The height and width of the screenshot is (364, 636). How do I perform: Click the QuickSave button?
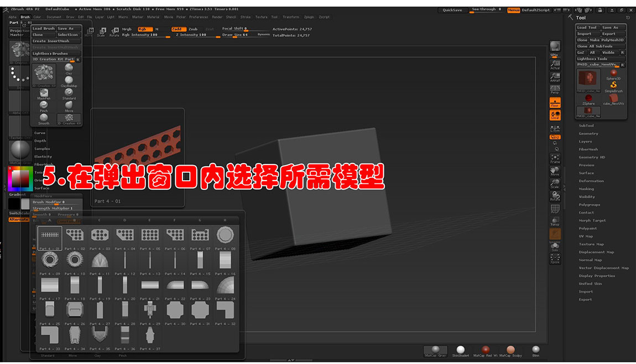pos(452,10)
